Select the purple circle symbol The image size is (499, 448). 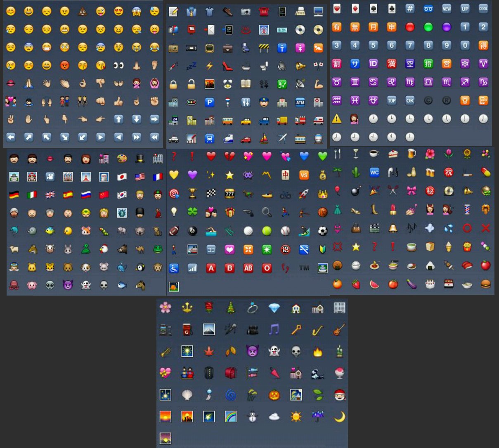pyautogui.click(x=447, y=27)
